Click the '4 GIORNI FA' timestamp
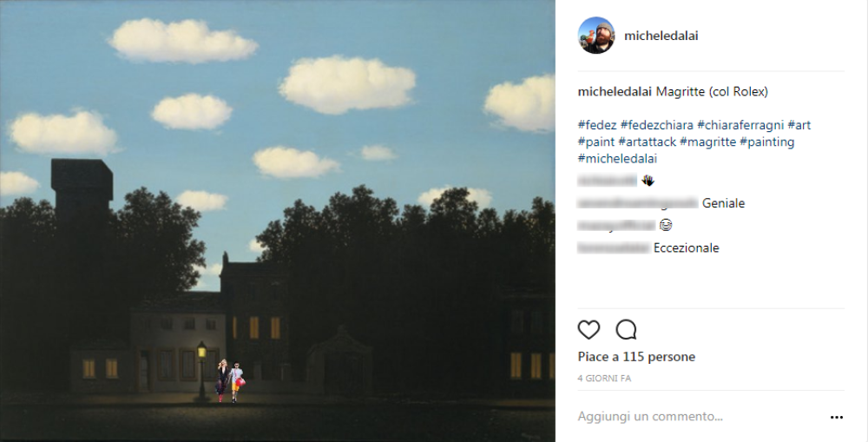 [x=604, y=379]
